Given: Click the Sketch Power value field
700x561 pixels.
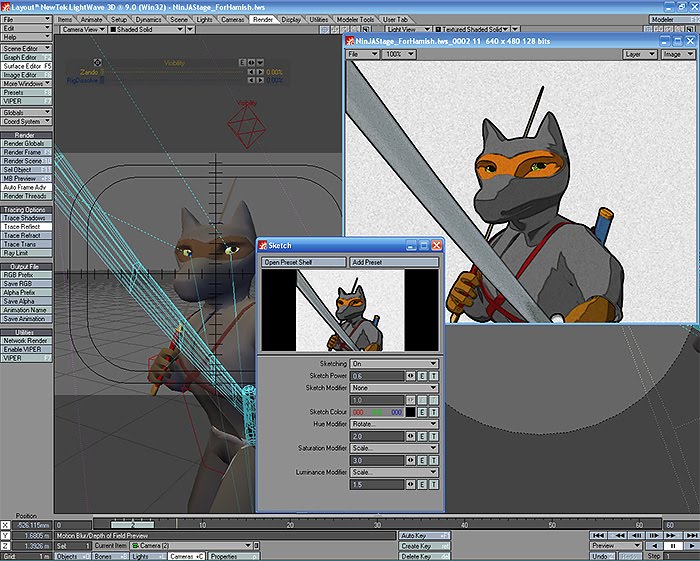Looking at the screenshot, I should pyautogui.click(x=377, y=376).
